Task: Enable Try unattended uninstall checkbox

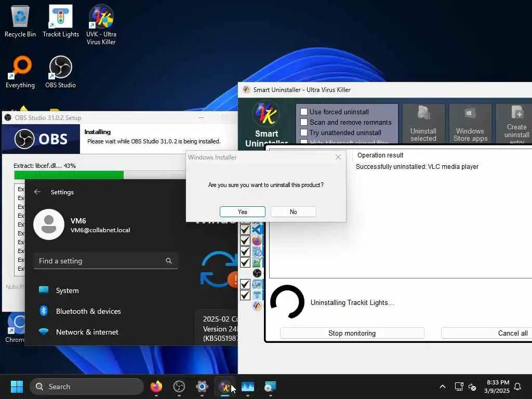Action: coord(304,132)
